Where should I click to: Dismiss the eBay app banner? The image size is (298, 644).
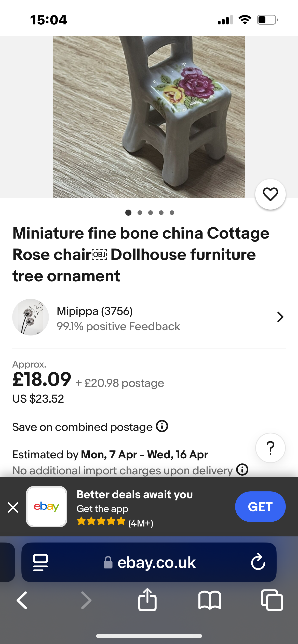point(13,507)
